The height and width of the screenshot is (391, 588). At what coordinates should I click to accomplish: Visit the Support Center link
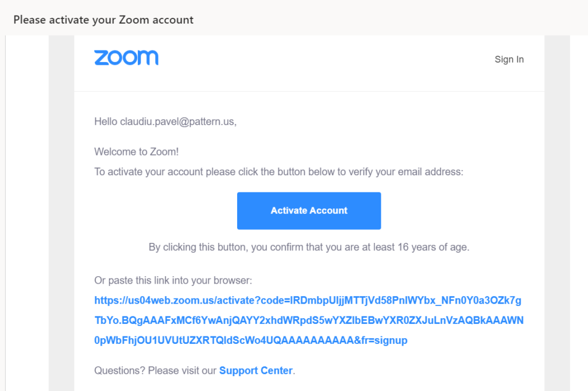256,370
